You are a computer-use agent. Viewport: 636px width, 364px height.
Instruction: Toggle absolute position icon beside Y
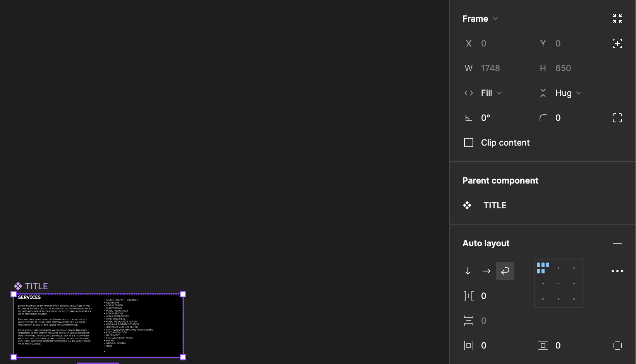617,43
